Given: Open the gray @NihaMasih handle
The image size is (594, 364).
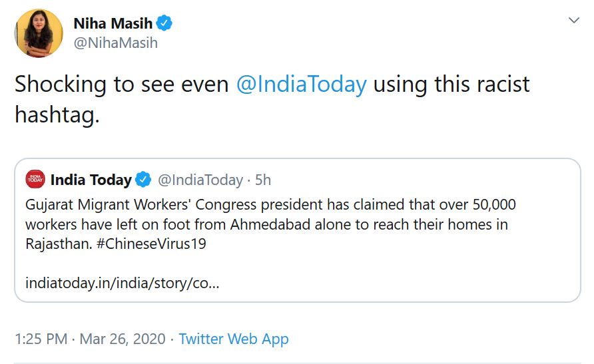Looking at the screenshot, I should [x=115, y=43].
